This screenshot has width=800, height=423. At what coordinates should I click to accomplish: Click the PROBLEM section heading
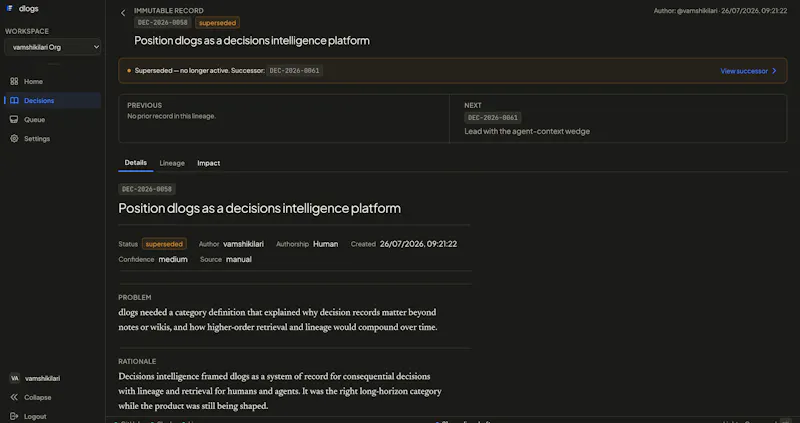point(135,297)
